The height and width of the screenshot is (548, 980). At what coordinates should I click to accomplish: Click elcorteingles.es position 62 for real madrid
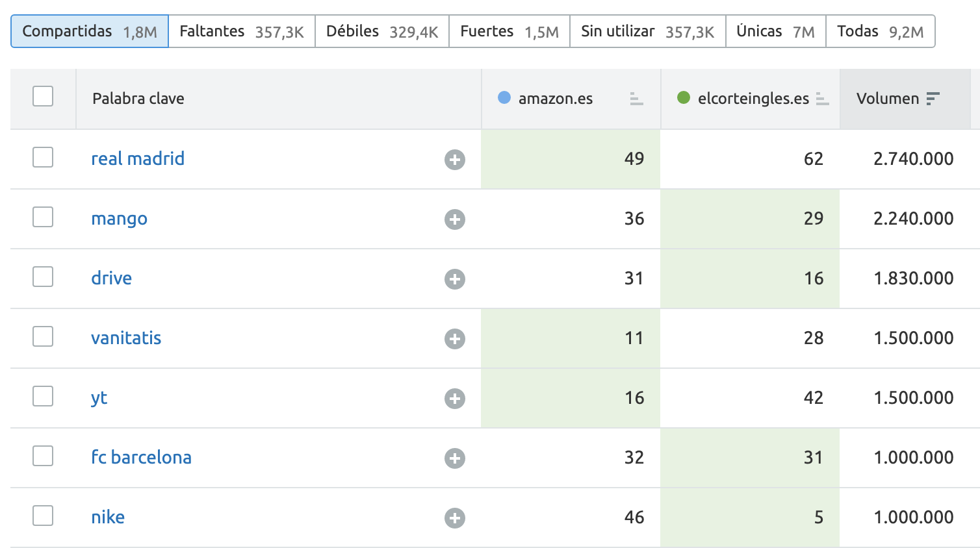click(814, 159)
